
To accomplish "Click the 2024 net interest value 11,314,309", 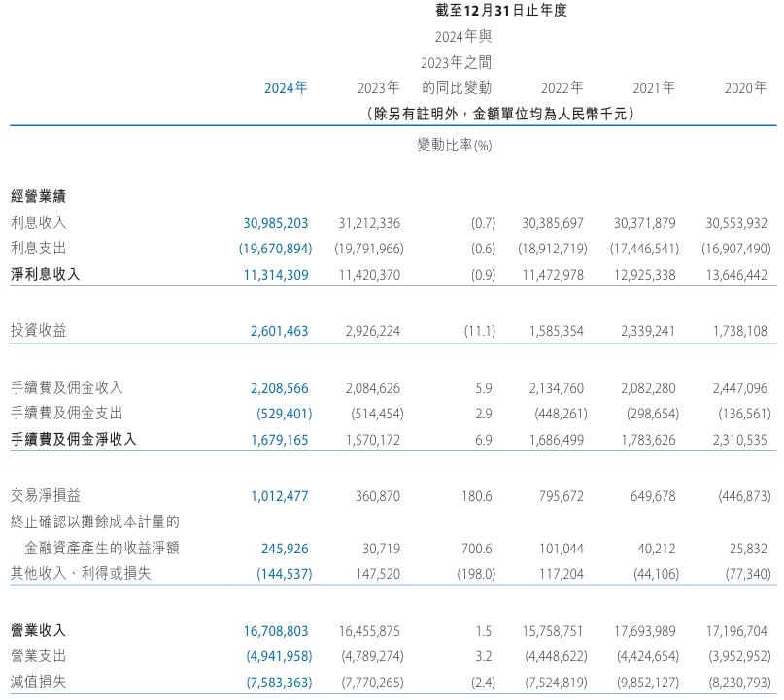I will (x=275, y=275).
